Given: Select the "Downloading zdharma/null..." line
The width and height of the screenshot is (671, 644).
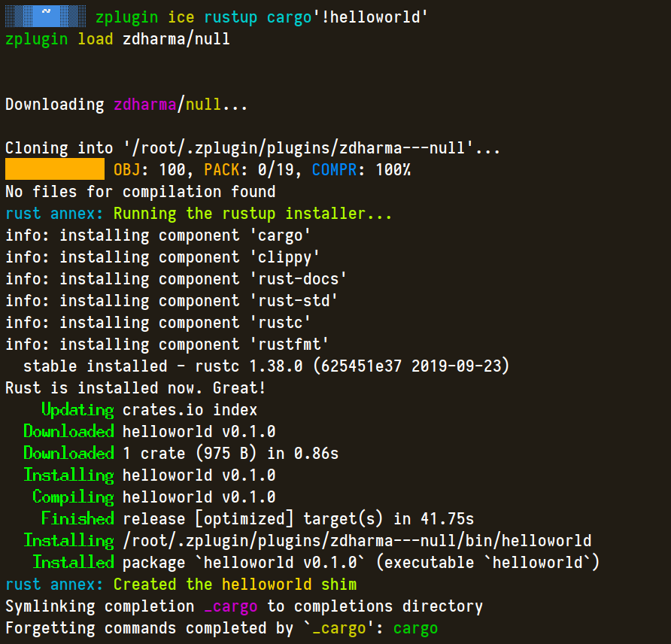Looking at the screenshot, I should [x=126, y=105].
